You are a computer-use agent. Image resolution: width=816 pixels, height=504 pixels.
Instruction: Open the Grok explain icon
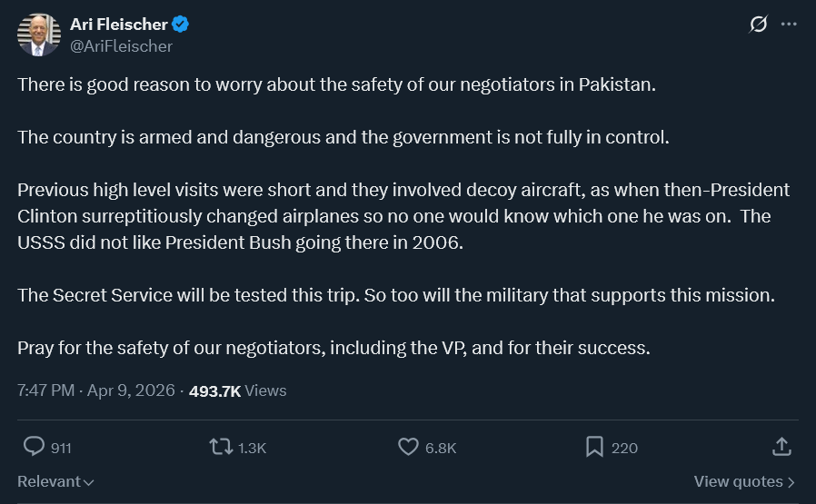(x=758, y=24)
